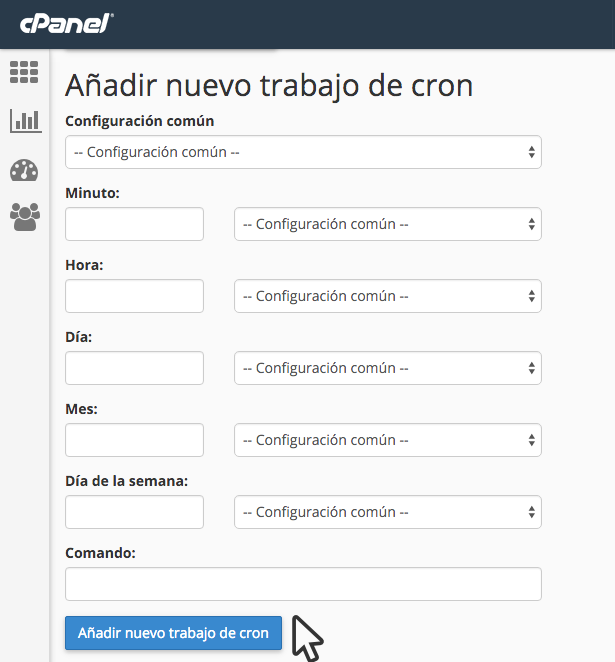
Task: Click the cPanel logo in header
Action: pyautogui.click(x=67, y=24)
